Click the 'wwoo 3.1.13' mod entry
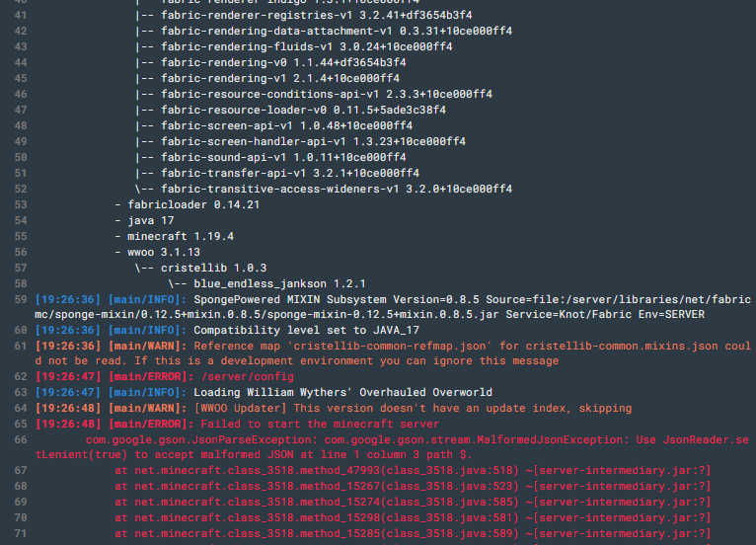756x545 pixels. point(164,252)
